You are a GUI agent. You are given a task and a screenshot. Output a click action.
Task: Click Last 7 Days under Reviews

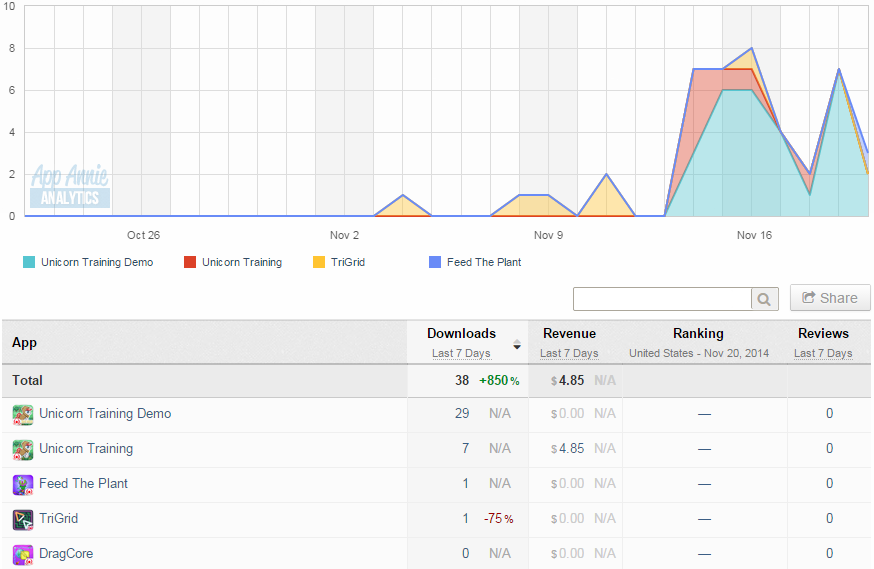click(823, 353)
